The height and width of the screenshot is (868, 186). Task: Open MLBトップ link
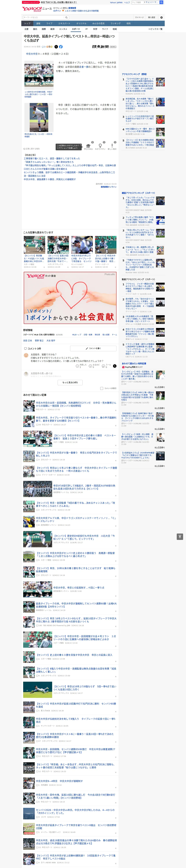coord(77,335)
